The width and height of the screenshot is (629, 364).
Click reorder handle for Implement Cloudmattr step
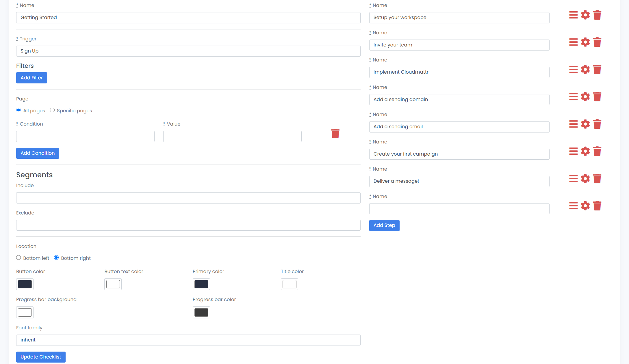(x=573, y=70)
